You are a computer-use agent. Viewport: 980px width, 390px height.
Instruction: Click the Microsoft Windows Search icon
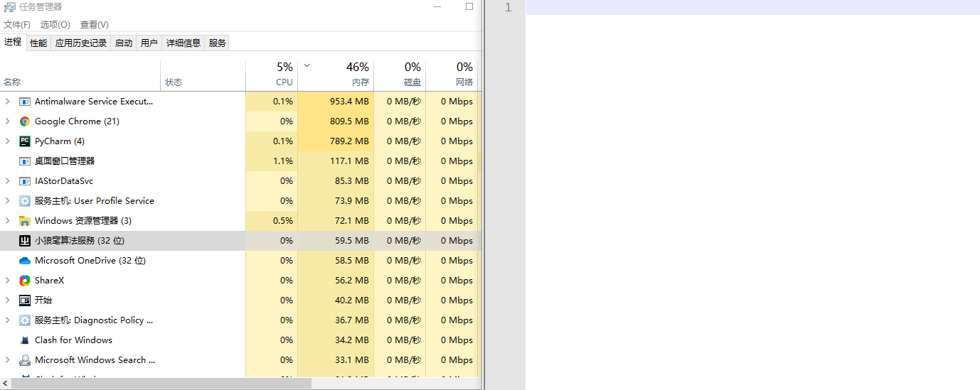tap(25, 360)
